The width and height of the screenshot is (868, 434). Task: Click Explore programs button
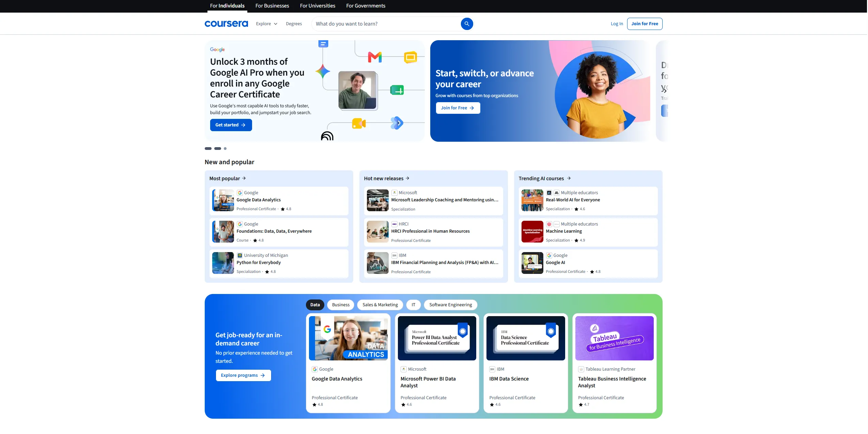click(x=243, y=375)
